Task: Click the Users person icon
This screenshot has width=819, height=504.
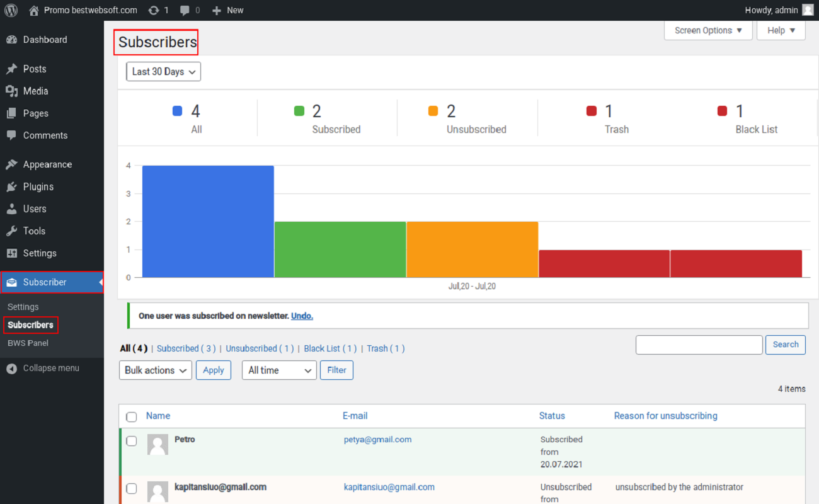Action: pyautogui.click(x=11, y=209)
